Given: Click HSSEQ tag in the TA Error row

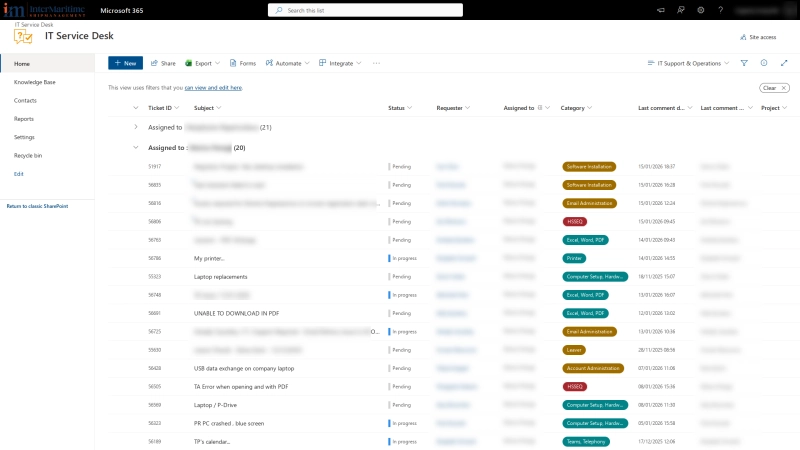Looking at the screenshot, I should pos(574,387).
